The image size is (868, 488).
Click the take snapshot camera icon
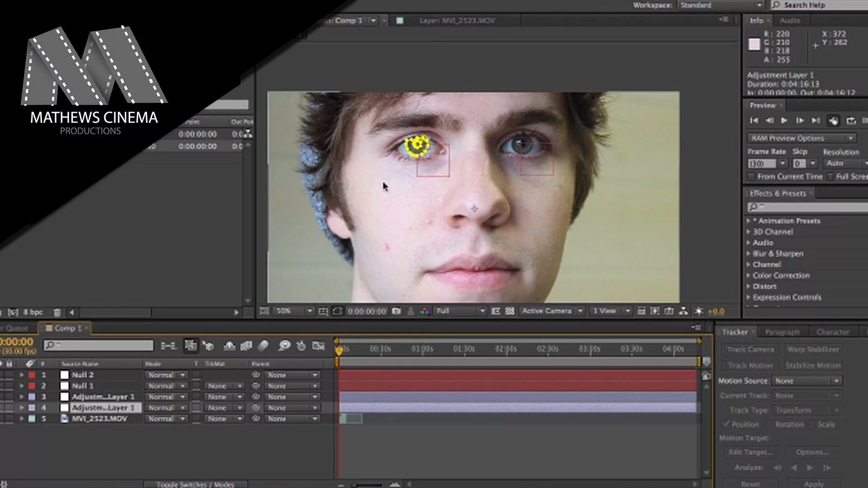tap(396, 311)
